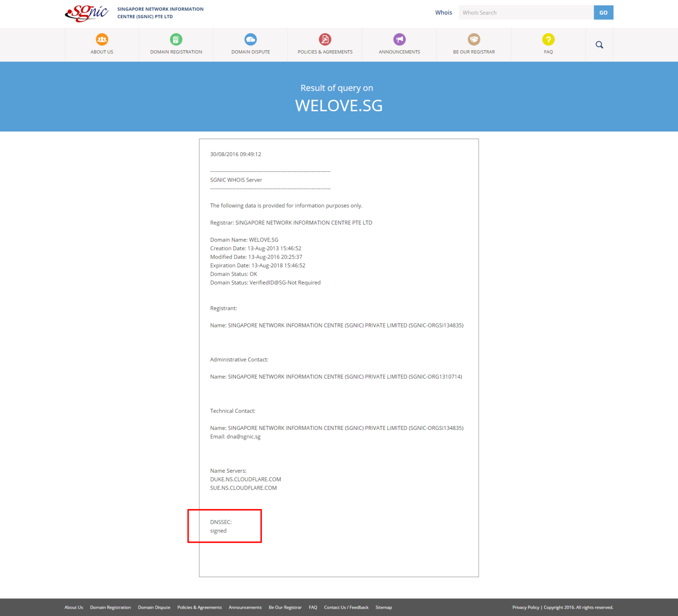The image size is (678, 616).
Task: Open footer Announcements link
Action: tap(245, 608)
